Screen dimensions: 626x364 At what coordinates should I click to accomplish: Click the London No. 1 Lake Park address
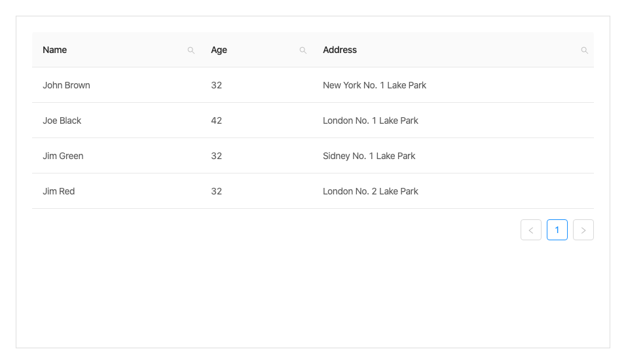click(x=371, y=120)
